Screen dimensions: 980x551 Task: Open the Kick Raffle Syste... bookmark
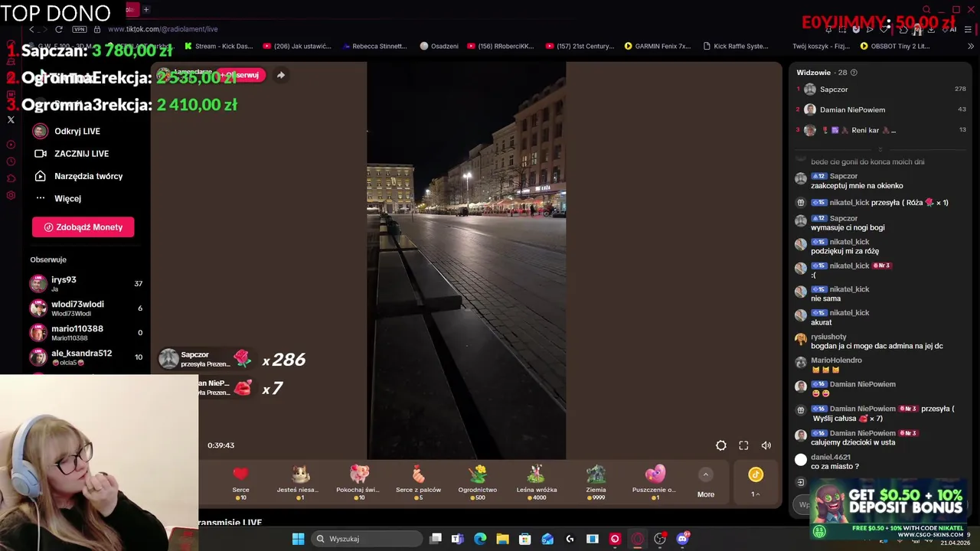[735, 46]
